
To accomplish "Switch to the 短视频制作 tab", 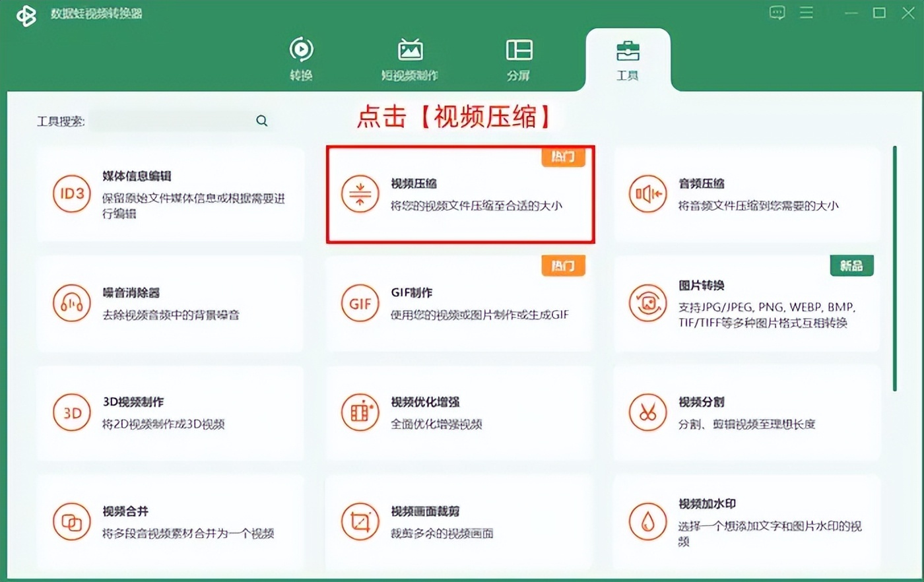I will click(410, 59).
